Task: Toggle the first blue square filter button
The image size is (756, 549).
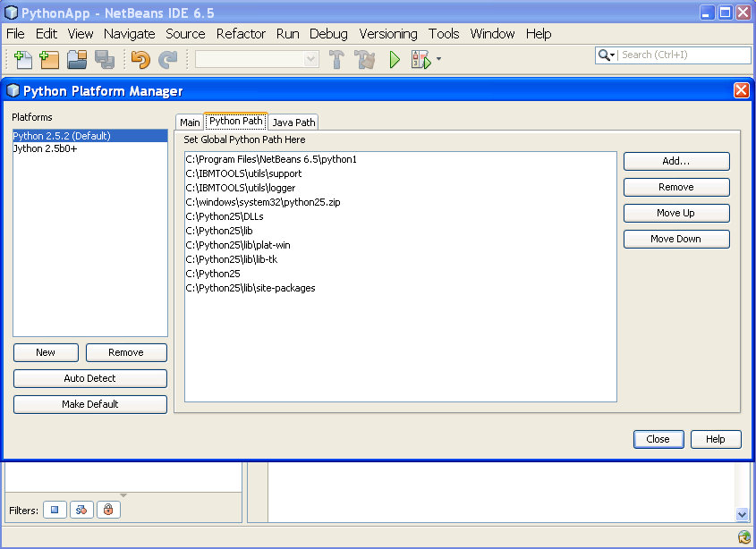Action: (x=55, y=510)
